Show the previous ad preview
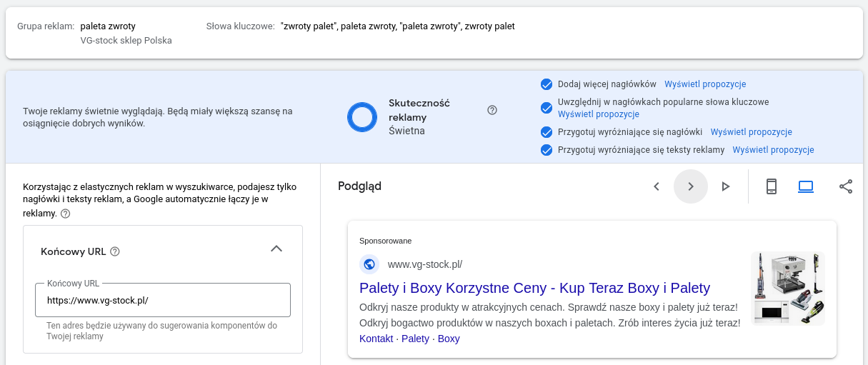This screenshot has height=365, width=868. click(x=656, y=186)
